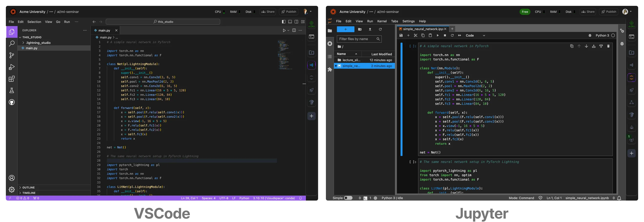Copy selected cell in Jupyter toolbar
The width and height of the screenshot is (644, 222).
click(x=423, y=36)
